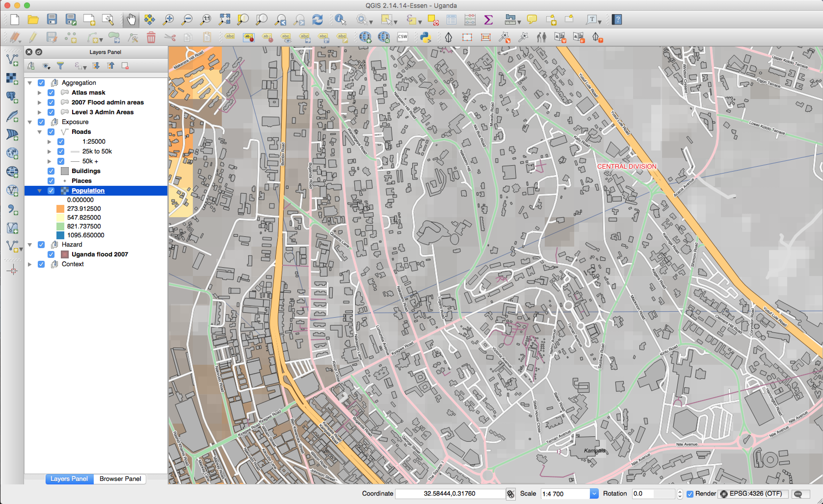This screenshot has height=504, width=823.
Task: Close the Layers Panel
Action: (x=29, y=52)
